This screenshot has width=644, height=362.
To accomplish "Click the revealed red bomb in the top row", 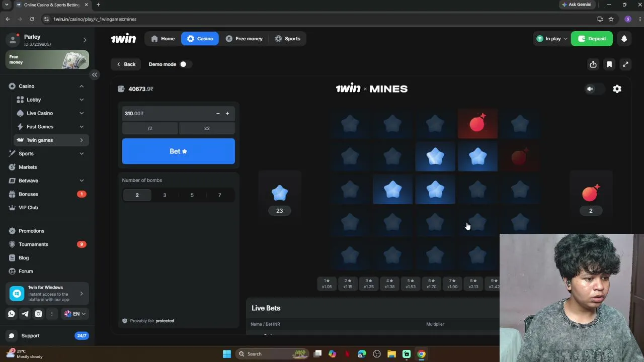I will point(477,124).
